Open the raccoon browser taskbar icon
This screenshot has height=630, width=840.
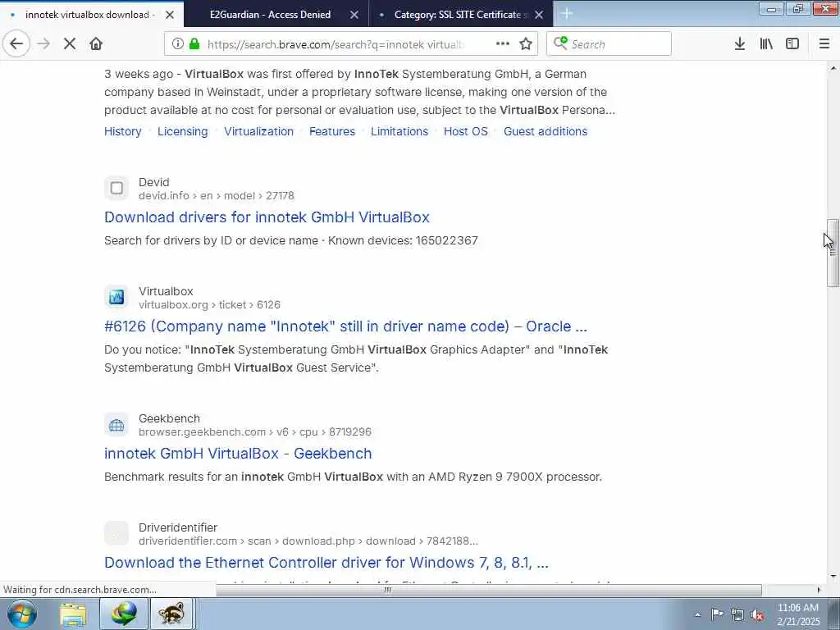(x=171, y=614)
